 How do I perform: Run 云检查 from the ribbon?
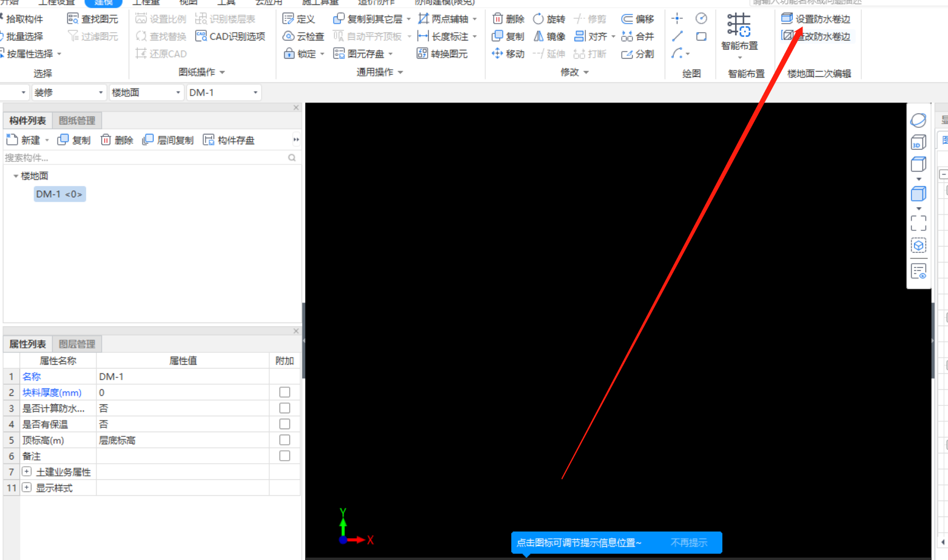coord(304,36)
